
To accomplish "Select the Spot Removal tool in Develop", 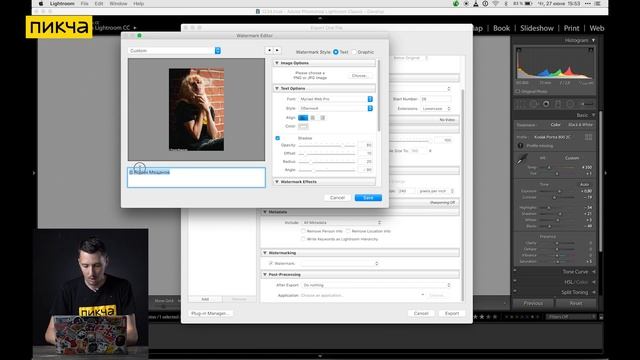I will (x=533, y=104).
